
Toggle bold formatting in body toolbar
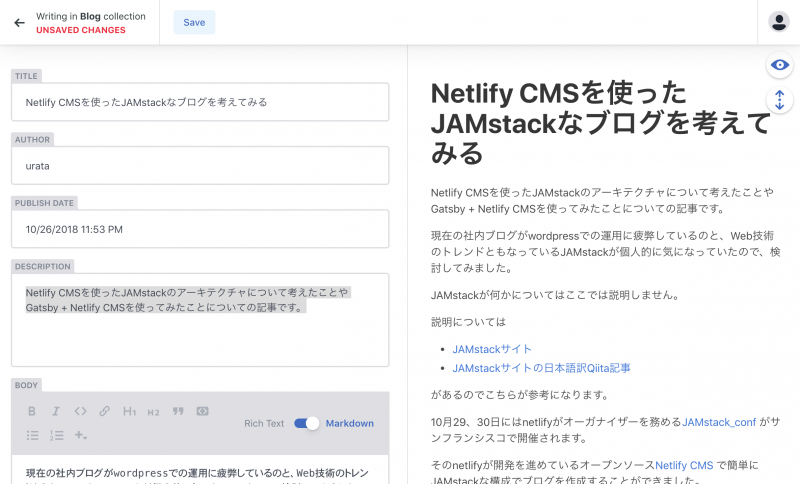[32, 411]
